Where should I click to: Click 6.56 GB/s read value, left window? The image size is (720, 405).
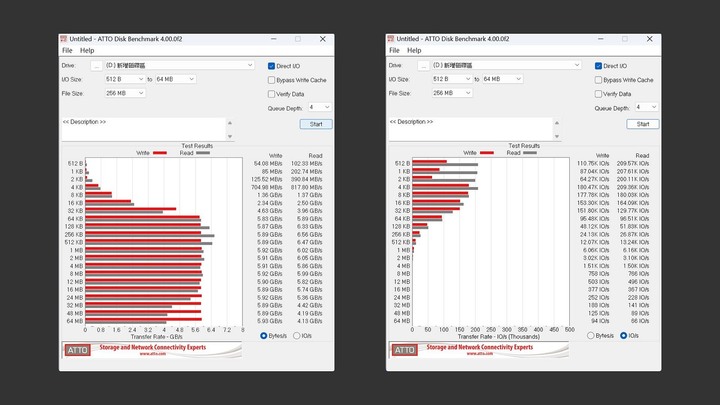[x=309, y=235]
